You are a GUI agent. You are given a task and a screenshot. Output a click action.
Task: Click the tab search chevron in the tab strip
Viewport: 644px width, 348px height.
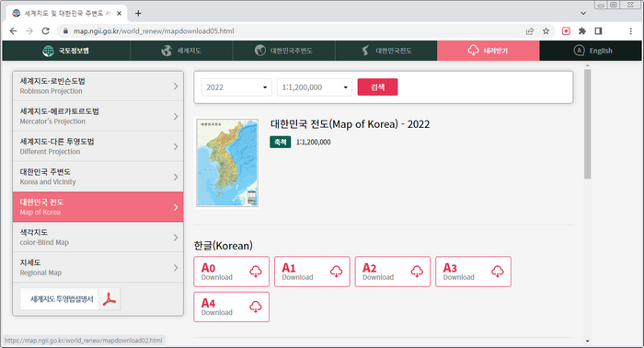[583, 14]
